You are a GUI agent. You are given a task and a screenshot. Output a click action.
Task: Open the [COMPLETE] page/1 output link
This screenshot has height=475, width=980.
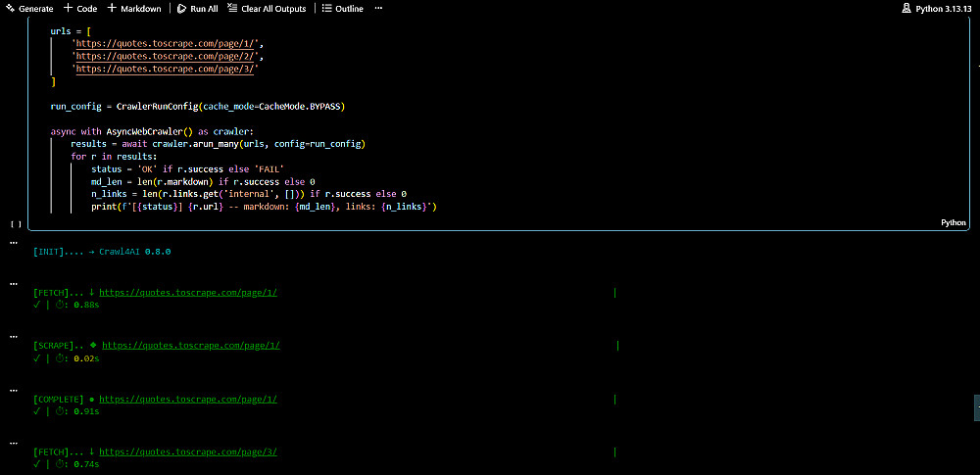(188, 399)
